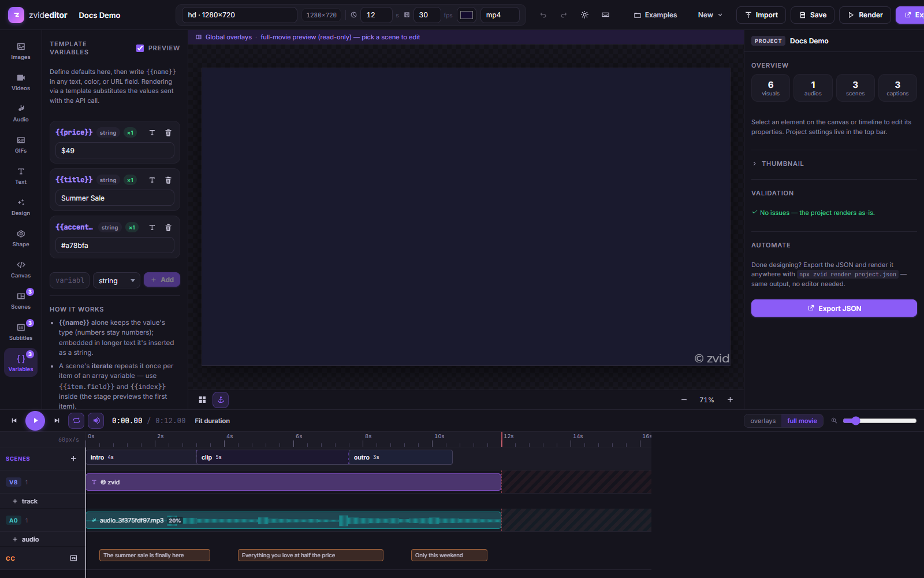Open the mp4 format dropdown
Viewport: 924px width, 578px height.
pos(500,15)
